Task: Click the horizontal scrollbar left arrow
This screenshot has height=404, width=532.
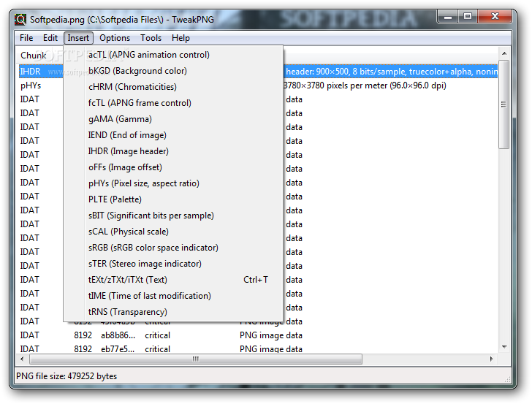Action: point(22,359)
